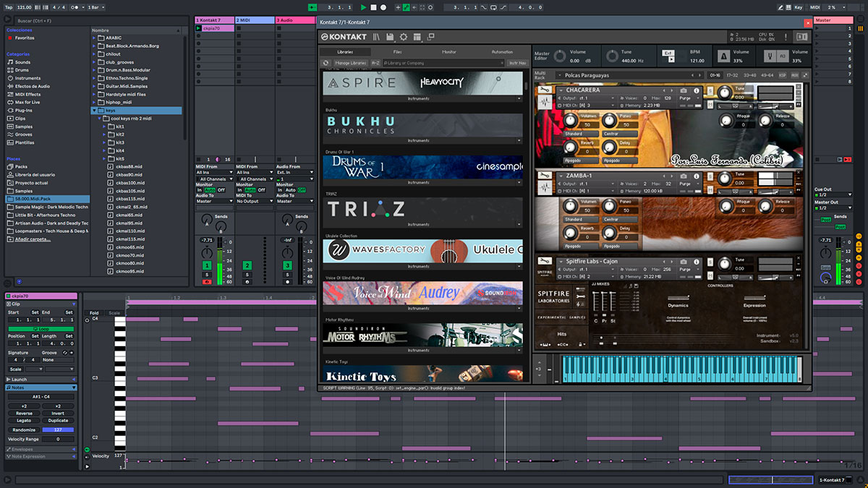Click the library refresh icon in Kontakt
The width and height of the screenshot is (868, 488).
click(x=326, y=63)
